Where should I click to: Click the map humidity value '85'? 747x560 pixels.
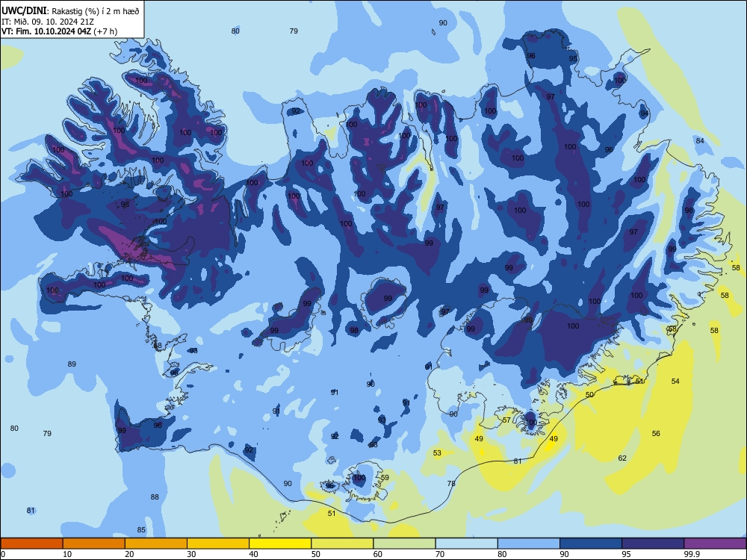tap(141, 530)
